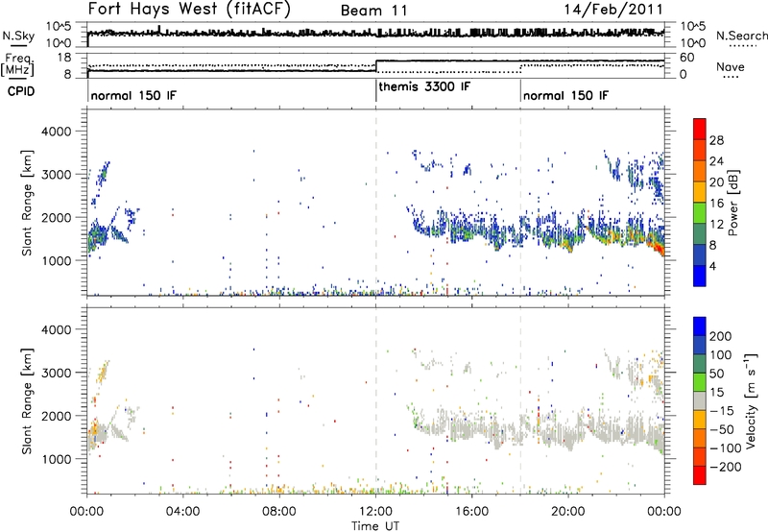
Task: Click the "N.Sky" legend label
Action: click(18, 36)
